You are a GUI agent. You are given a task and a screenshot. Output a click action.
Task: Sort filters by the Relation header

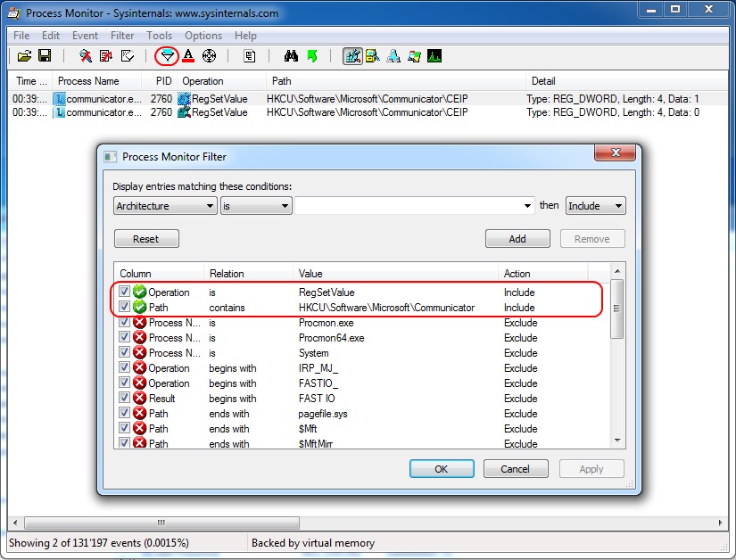click(248, 274)
